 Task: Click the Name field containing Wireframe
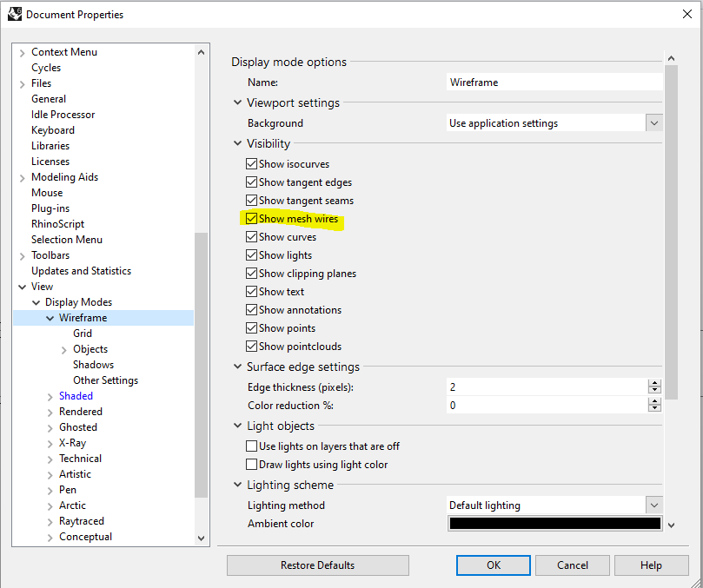tap(554, 83)
